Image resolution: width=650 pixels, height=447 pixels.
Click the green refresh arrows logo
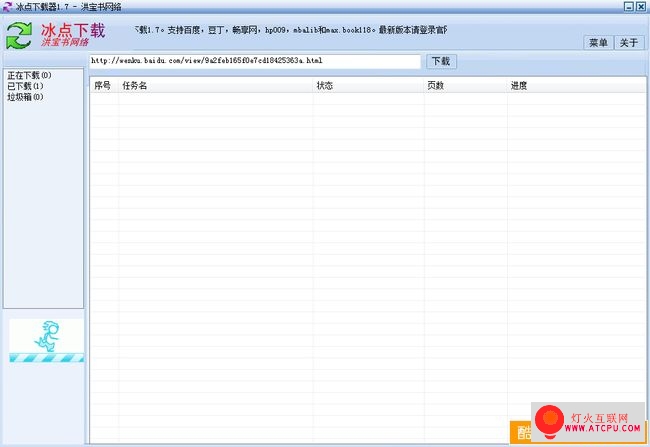(x=19, y=36)
